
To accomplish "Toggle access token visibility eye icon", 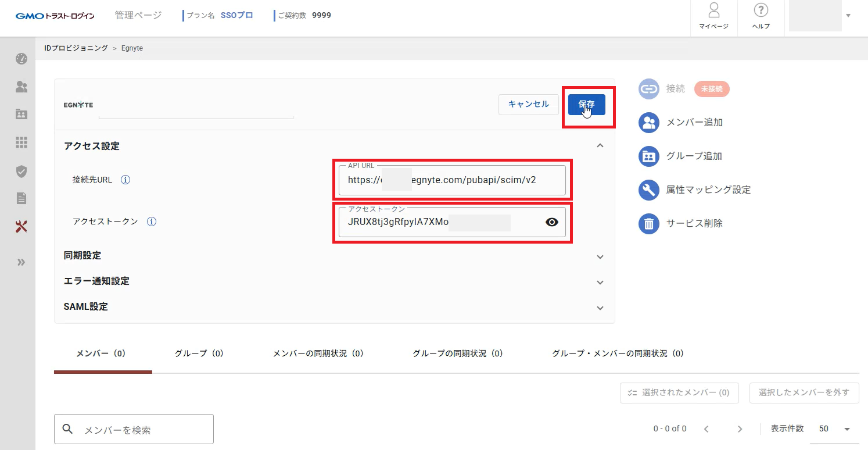I will point(552,222).
